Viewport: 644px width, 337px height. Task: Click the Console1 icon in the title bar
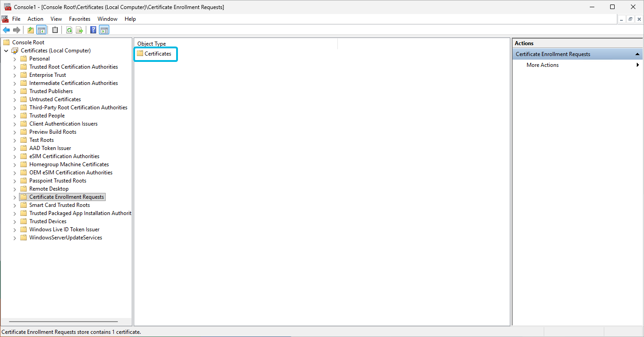[8, 7]
